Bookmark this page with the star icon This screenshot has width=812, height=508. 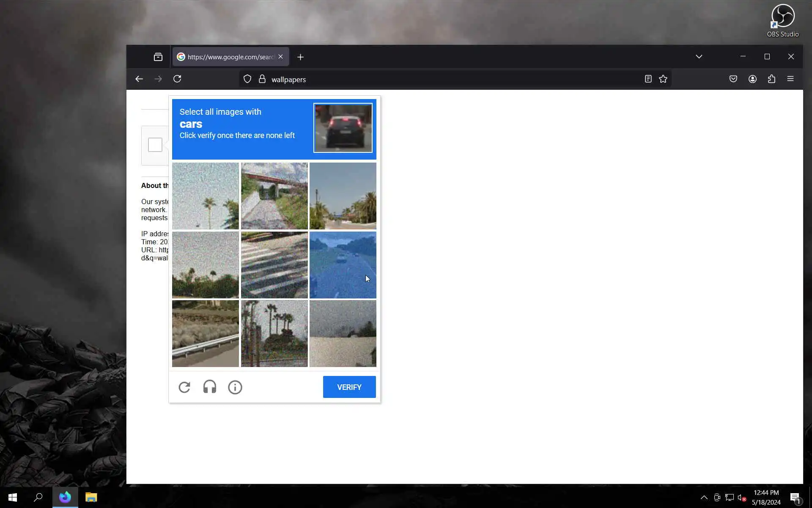click(x=663, y=79)
